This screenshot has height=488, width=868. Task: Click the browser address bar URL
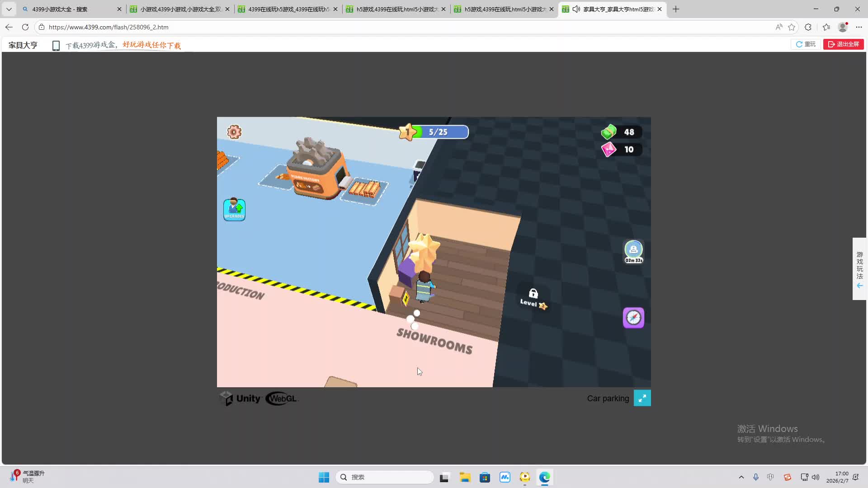pyautogui.click(x=108, y=27)
